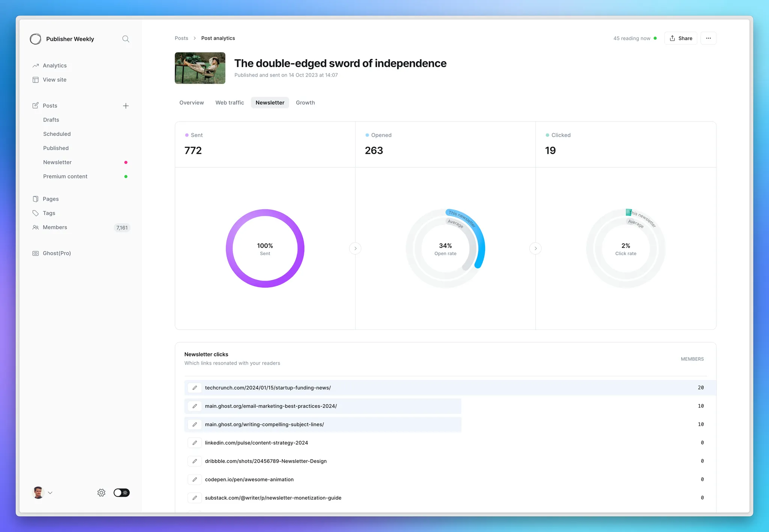Viewport: 769px width, 532px height.
Task: Open Members in the sidebar
Action: pyautogui.click(x=55, y=227)
